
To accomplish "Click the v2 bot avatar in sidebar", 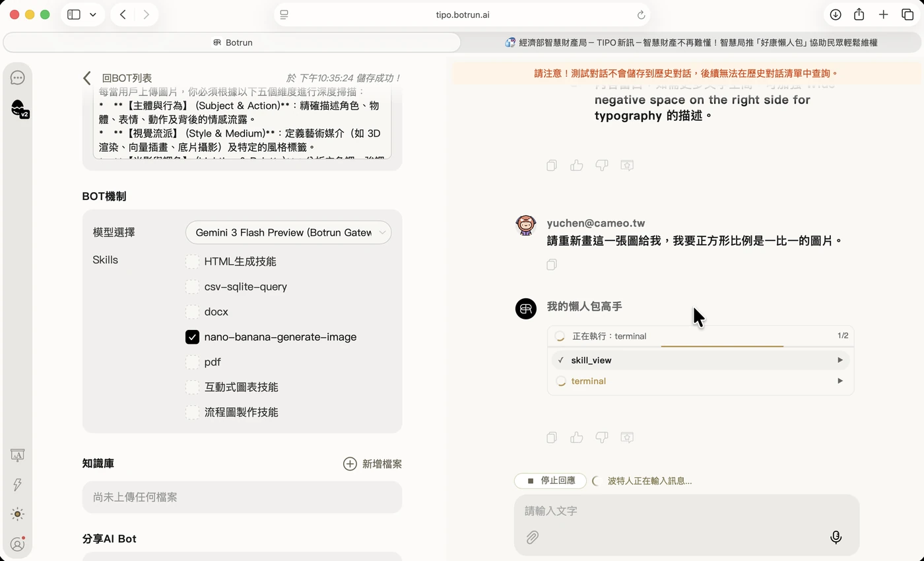I will 19,108.
